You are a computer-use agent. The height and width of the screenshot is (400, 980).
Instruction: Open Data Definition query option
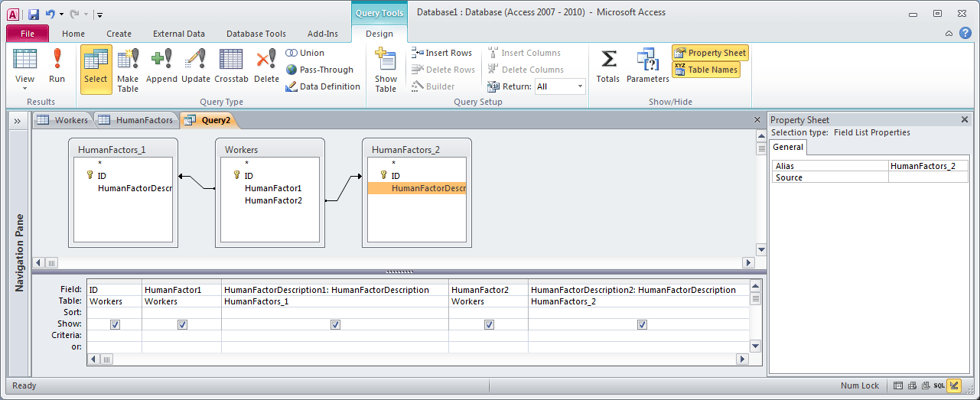coord(323,86)
